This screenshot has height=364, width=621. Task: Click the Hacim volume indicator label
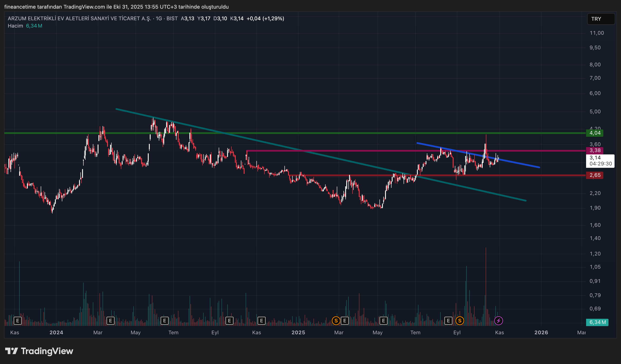coord(15,26)
